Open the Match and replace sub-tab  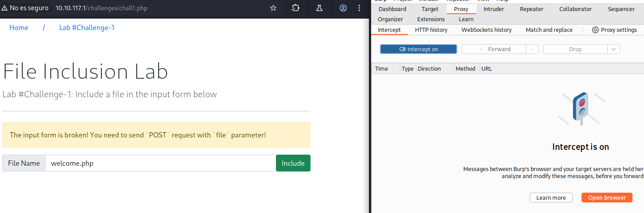click(549, 30)
